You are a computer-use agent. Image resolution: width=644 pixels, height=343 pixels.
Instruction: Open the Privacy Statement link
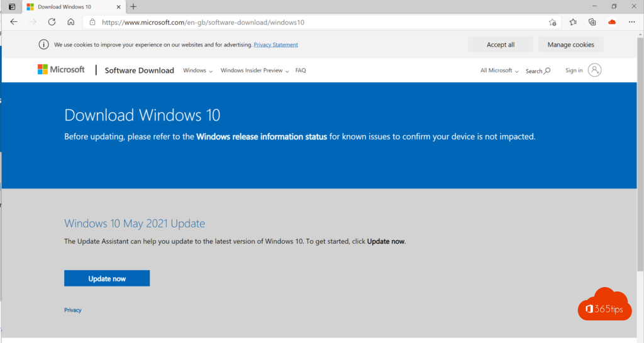[275, 45]
